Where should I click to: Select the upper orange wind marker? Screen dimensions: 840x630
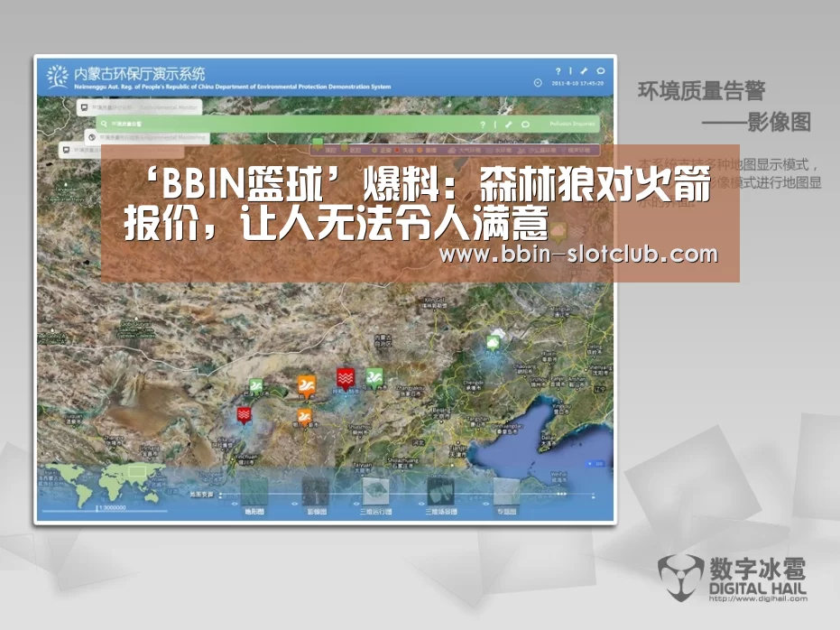[x=307, y=387]
